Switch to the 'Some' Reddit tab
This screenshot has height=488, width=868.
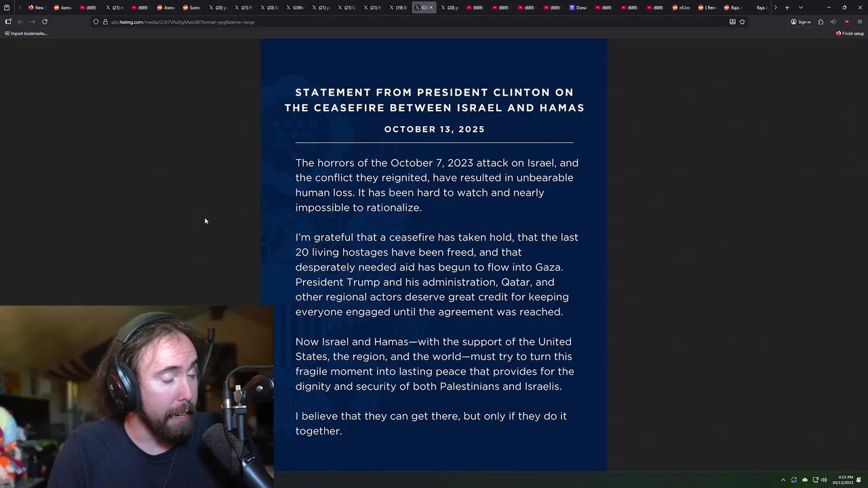click(x=191, y=7)
